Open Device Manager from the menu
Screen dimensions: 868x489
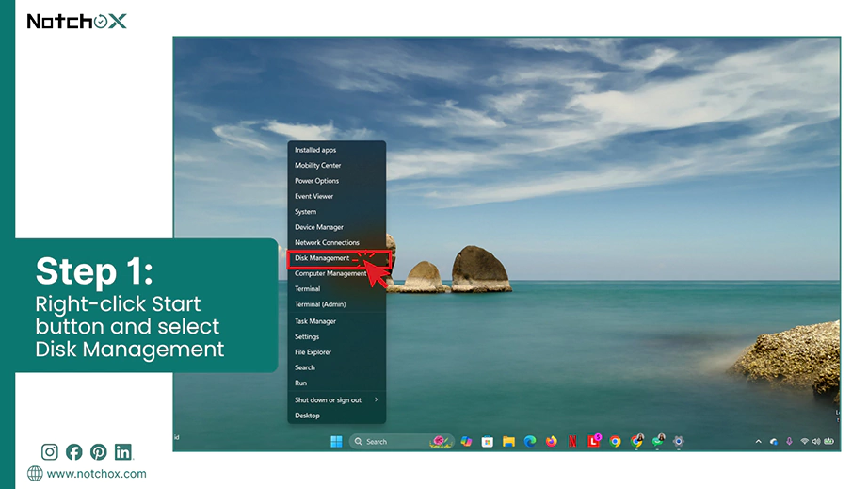(x=337, y=228)
